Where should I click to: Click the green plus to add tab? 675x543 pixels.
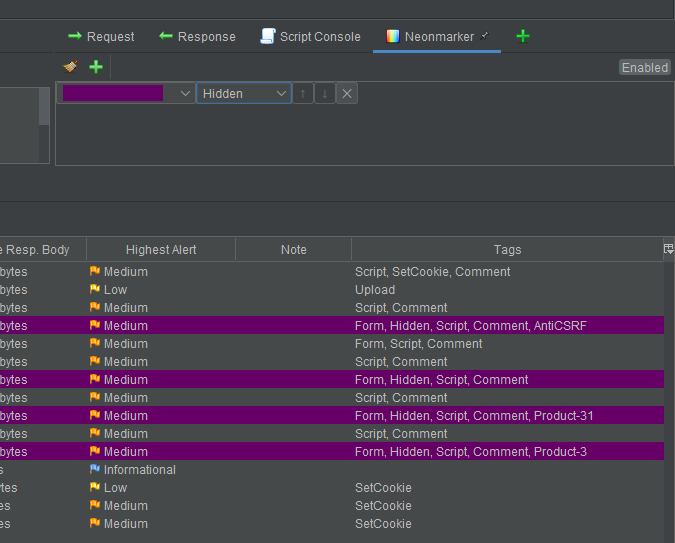click(522, 36)
